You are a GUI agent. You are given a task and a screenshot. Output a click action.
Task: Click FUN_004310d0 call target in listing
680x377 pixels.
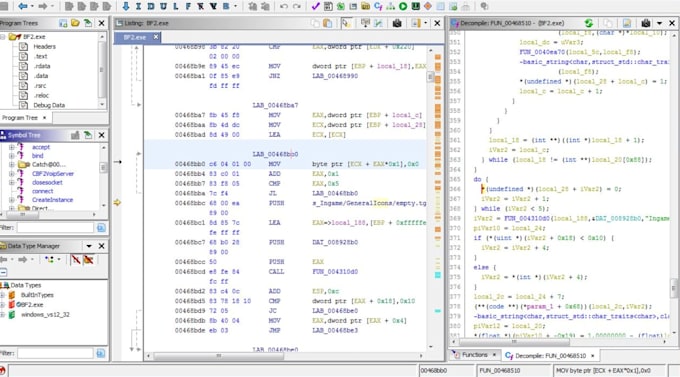(335, 272)
